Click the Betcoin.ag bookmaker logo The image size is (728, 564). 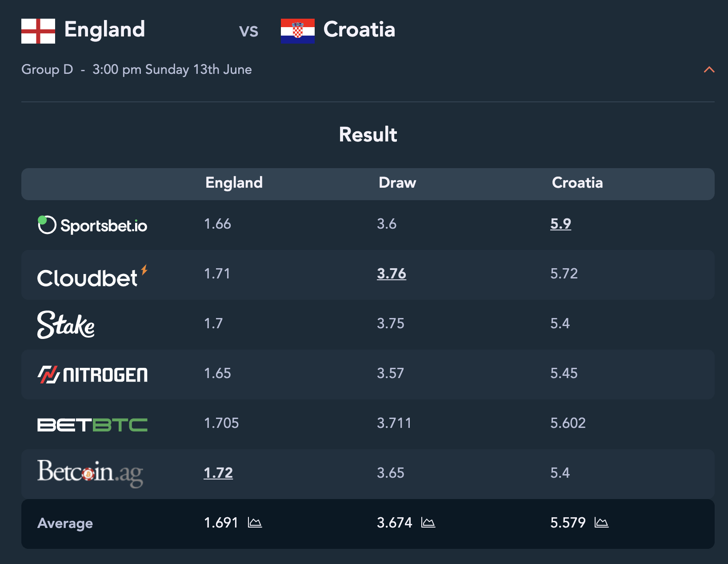(90, 473)
